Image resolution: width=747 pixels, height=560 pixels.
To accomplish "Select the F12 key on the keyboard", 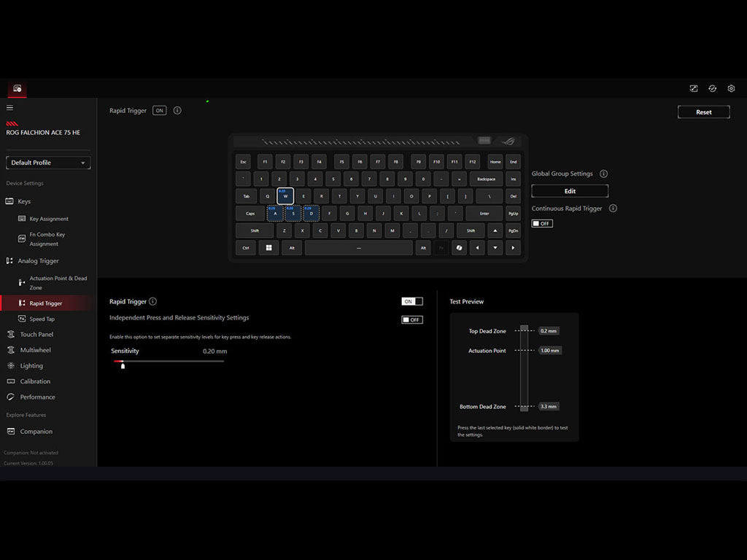I will click(x=473, y=162).
